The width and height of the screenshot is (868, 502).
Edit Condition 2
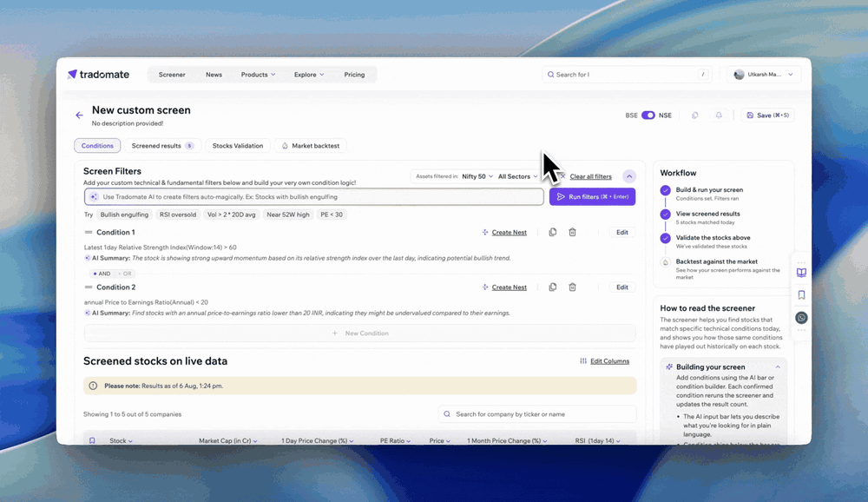pos(622,287)
